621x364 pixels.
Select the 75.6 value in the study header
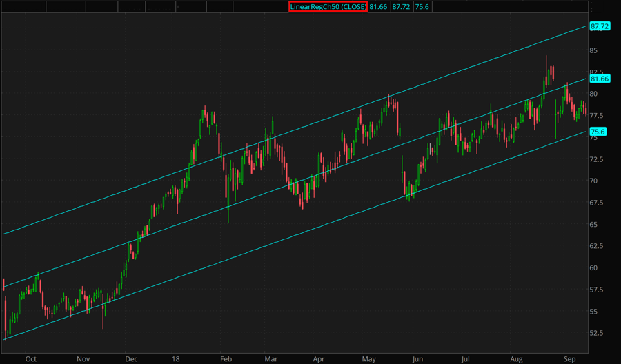[421, 6]
